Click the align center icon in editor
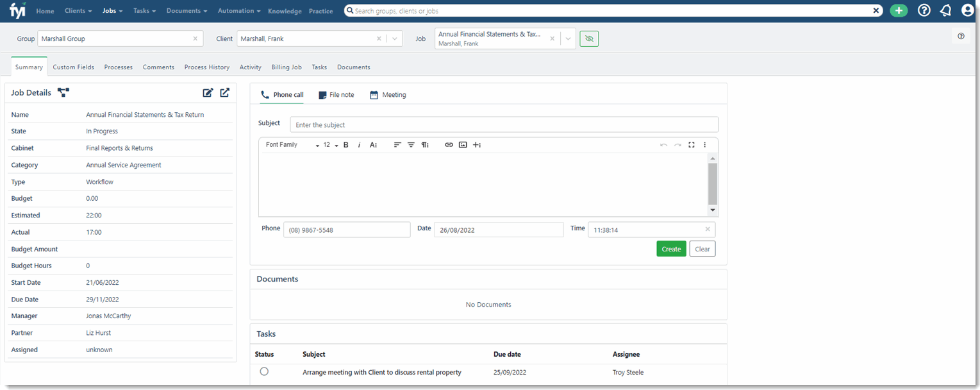Viewport: 980px width, 390px height. point(411,145)
